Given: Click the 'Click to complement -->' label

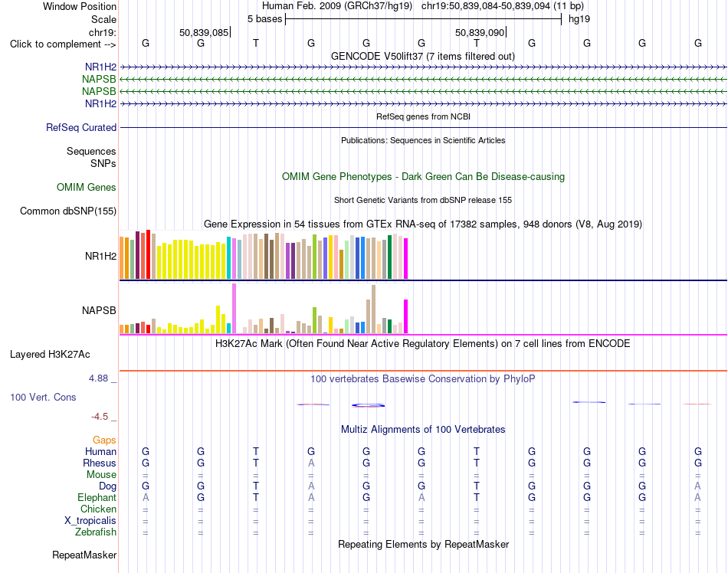Looking at the screenshot, I should coord(63,44).
